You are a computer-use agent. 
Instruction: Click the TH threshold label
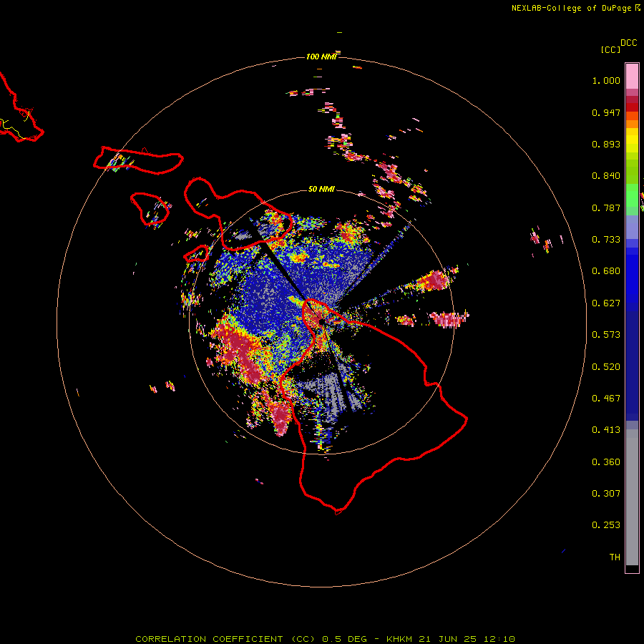pos(615,557)
